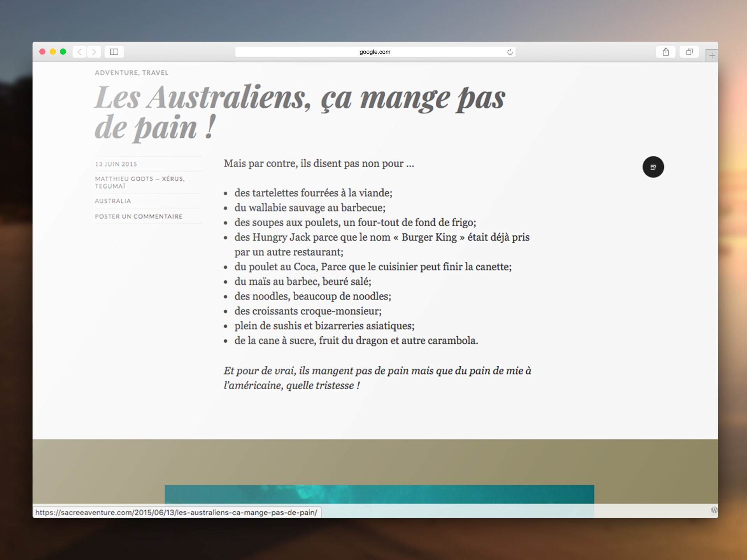
Task: Maximize the window with the green button
Action: point(63,52)
